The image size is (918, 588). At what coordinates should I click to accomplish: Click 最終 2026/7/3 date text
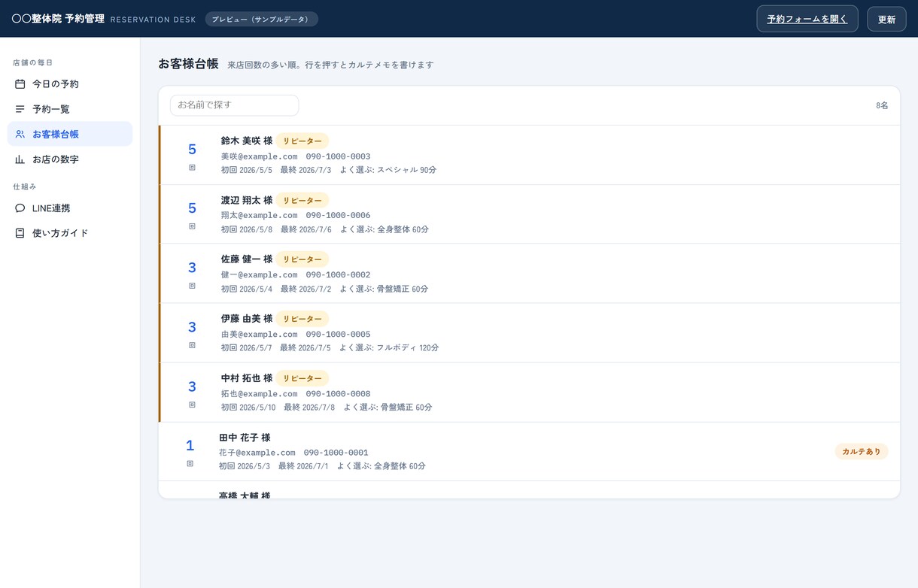tap(305, 170)
